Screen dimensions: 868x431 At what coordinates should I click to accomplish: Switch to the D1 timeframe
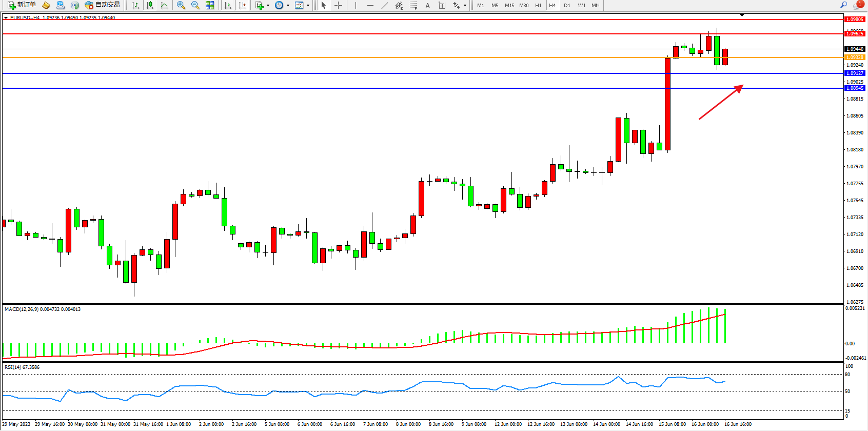tap(567, 5)
